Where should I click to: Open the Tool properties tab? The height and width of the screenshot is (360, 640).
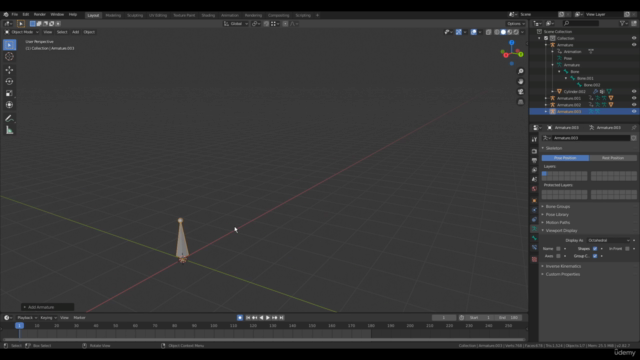pos(534,139)
